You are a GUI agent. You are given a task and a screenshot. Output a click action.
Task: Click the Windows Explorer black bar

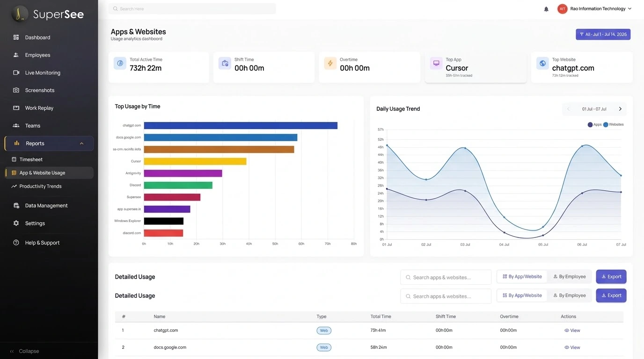tap(164, 221)
